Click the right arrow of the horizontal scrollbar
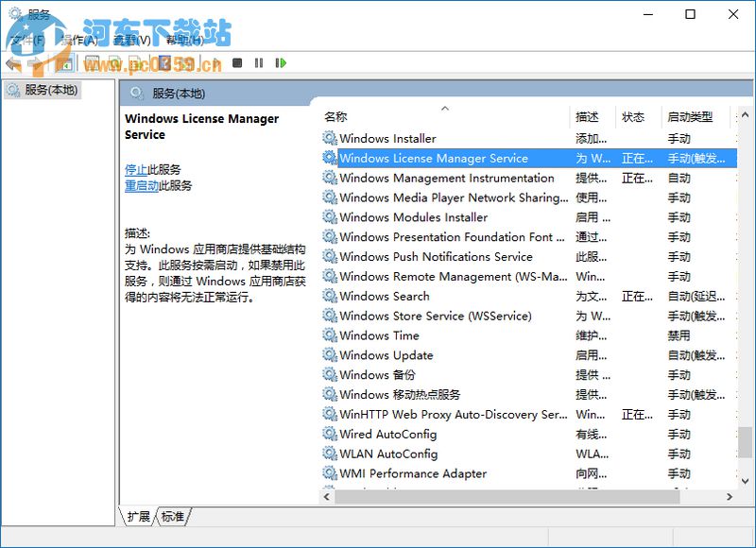Viewport: 756px width, 548px height. click(x=728, y=496)
